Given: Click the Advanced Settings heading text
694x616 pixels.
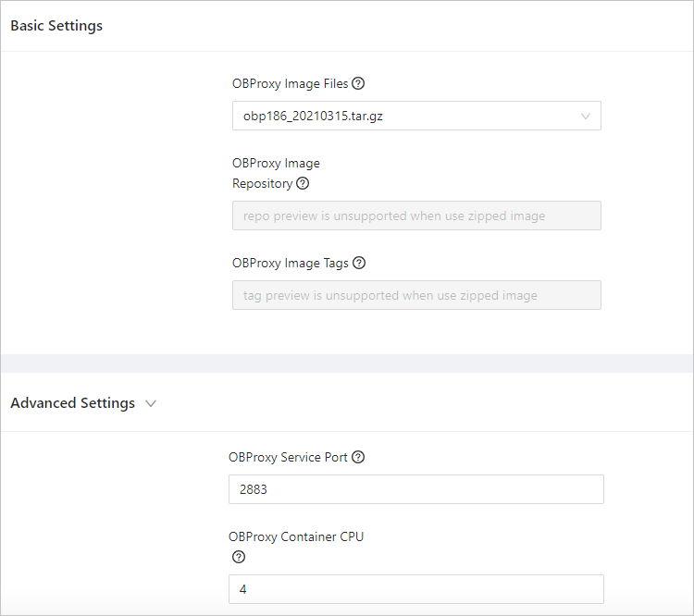Looking at the screenshot, I should 72,403.
